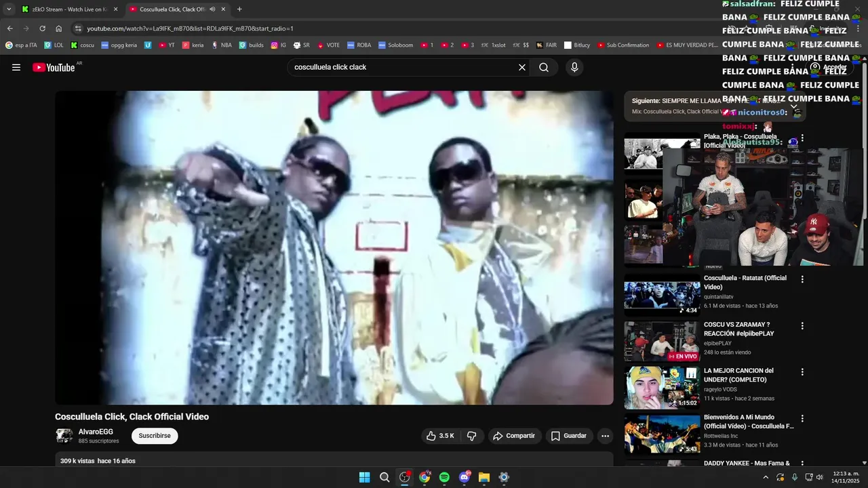
Task: Expand video description at 309 k vistas
Action: pyautogui.click(x=334, y=460)
